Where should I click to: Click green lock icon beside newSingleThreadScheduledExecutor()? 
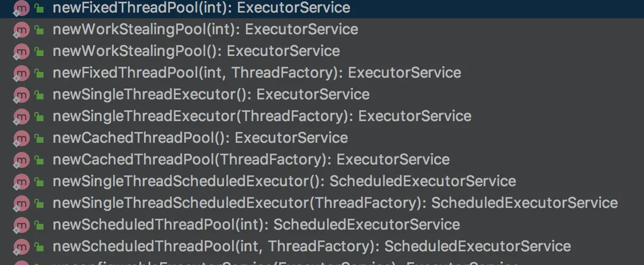coord(39,182)
